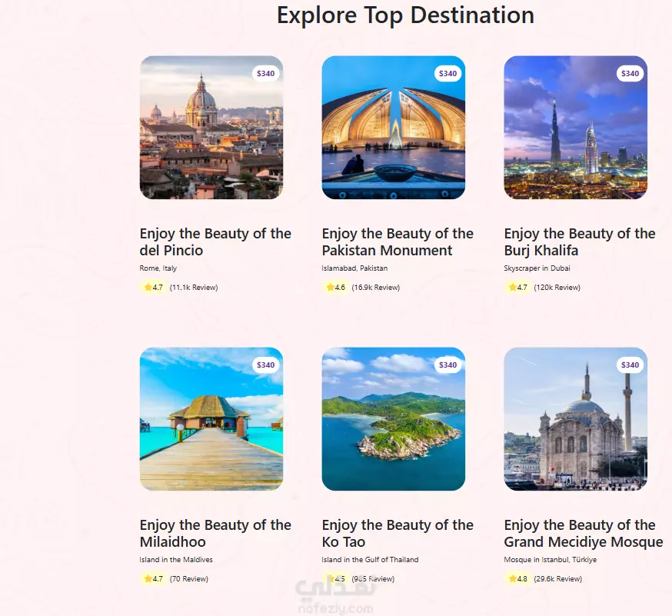
Task: Click the star rating icon for del Pincio
Action: tap(148, 288)
